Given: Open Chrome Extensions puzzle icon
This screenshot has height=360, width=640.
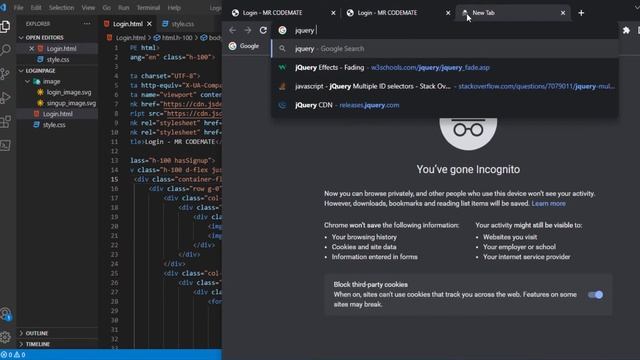Looking at the screenshot, I should pyautogui.click(x=626, y=30).
